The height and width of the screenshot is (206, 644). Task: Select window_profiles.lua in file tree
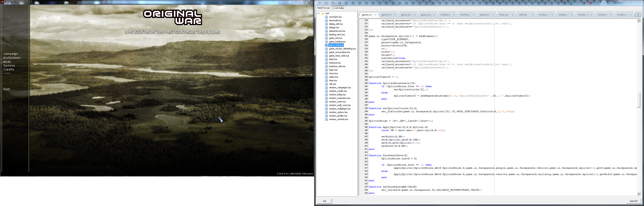click(338, 116)
